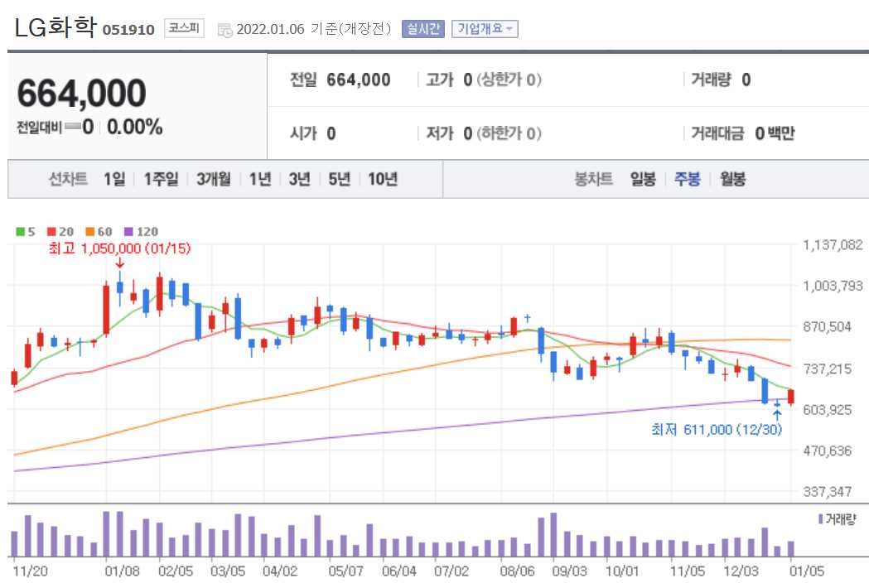Click the stock code 051910
The height and width of the screenshot is (588, 869).
(x=128, y=30)
